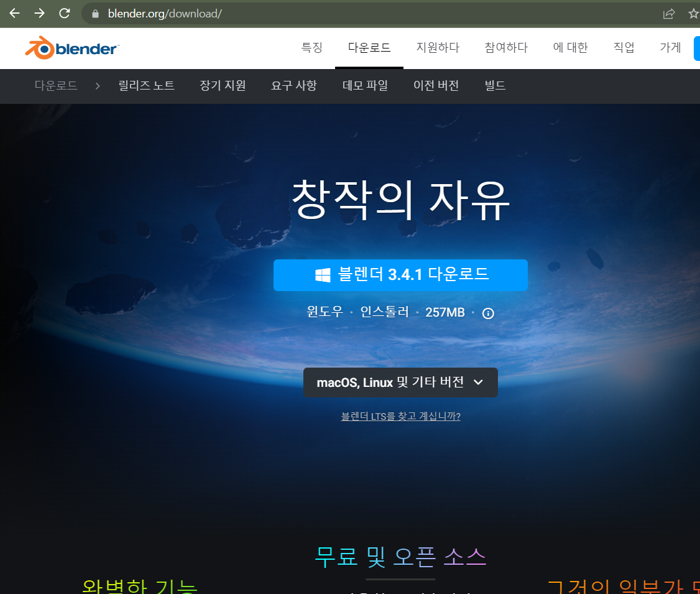Screen dimensions: 700x594
Task: Open the 참여하다 menu item
Action: [506, 47]
